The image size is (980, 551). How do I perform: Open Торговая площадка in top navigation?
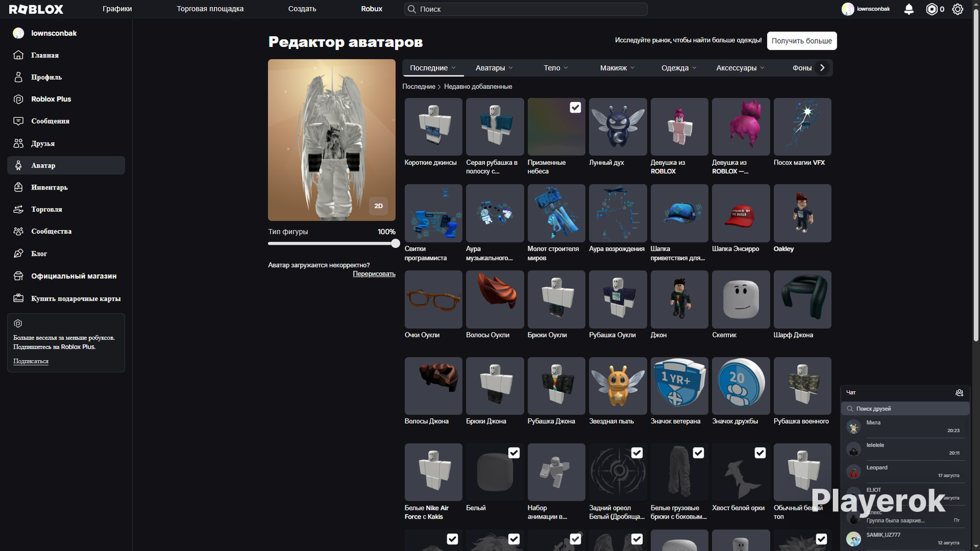(210, 9)
